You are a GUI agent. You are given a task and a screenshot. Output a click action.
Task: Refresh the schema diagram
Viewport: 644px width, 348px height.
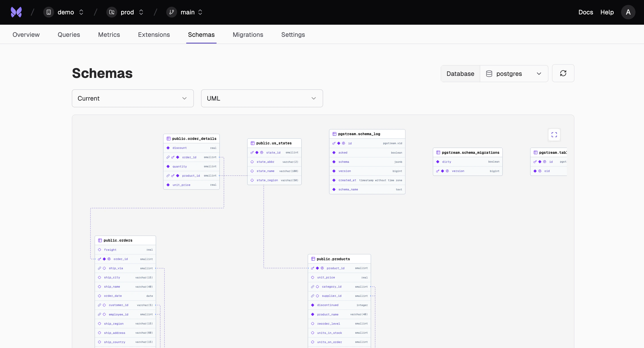(x=563, y=73)
